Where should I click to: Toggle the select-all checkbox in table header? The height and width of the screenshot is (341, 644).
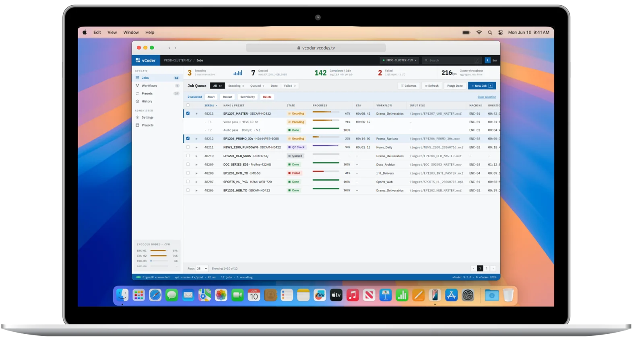(x=188, y=105)
